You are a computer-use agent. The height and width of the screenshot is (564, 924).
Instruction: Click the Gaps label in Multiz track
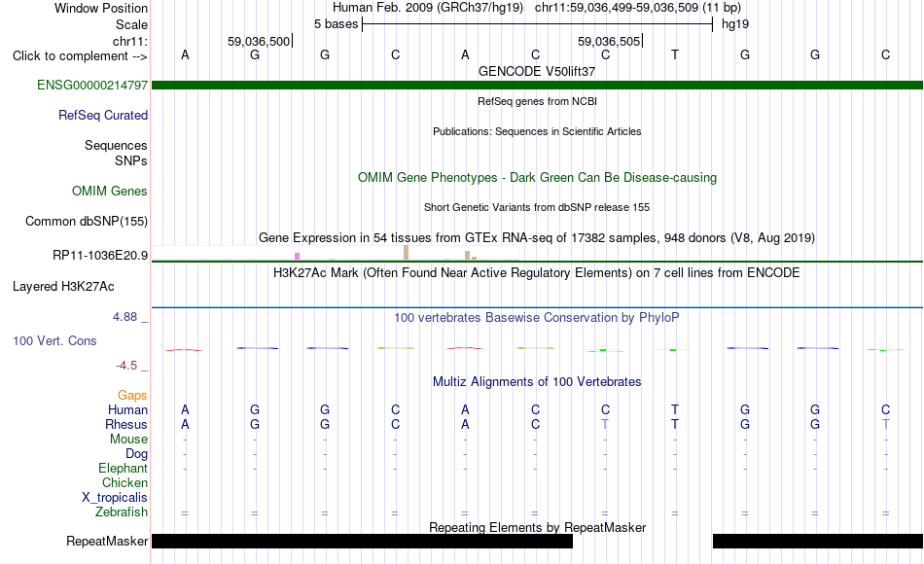(x=132, y=395)
